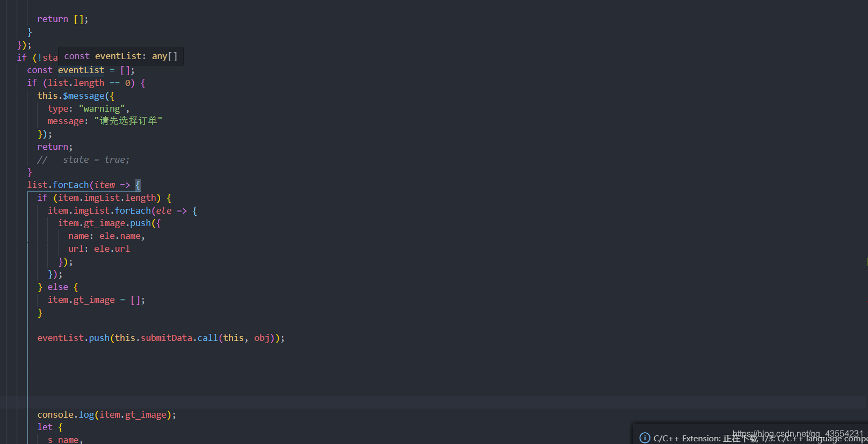868x444 pixels.
Task: Click 's_name,' at bottom of code
Action: (x=66, y=440)
